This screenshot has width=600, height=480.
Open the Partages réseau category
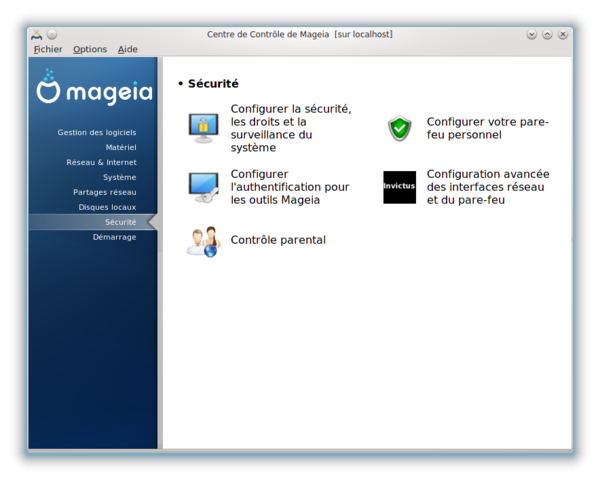point(104,192)
